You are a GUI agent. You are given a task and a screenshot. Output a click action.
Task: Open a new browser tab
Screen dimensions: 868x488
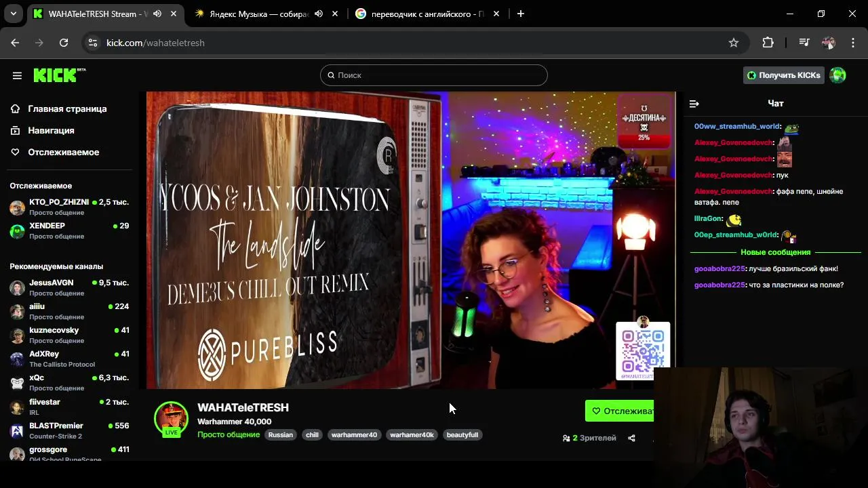(x=520, y=14)
